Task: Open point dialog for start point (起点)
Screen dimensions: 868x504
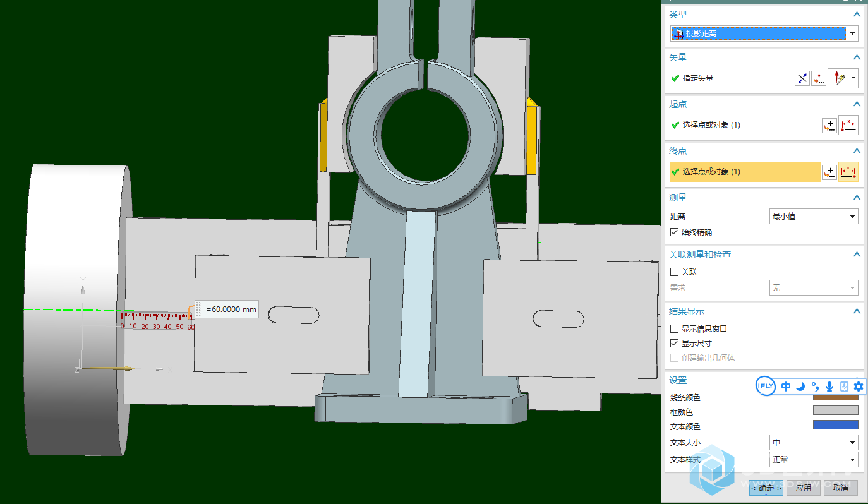Action: 829,125
